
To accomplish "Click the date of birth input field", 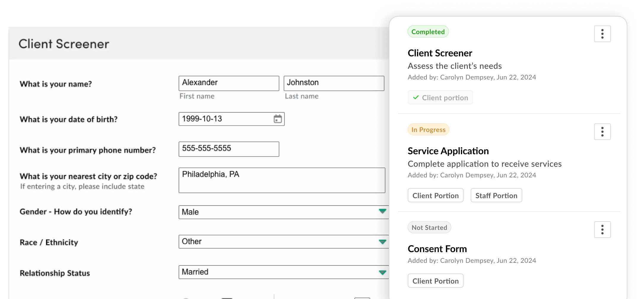I will pyautogui.click(x=231, y=119).
